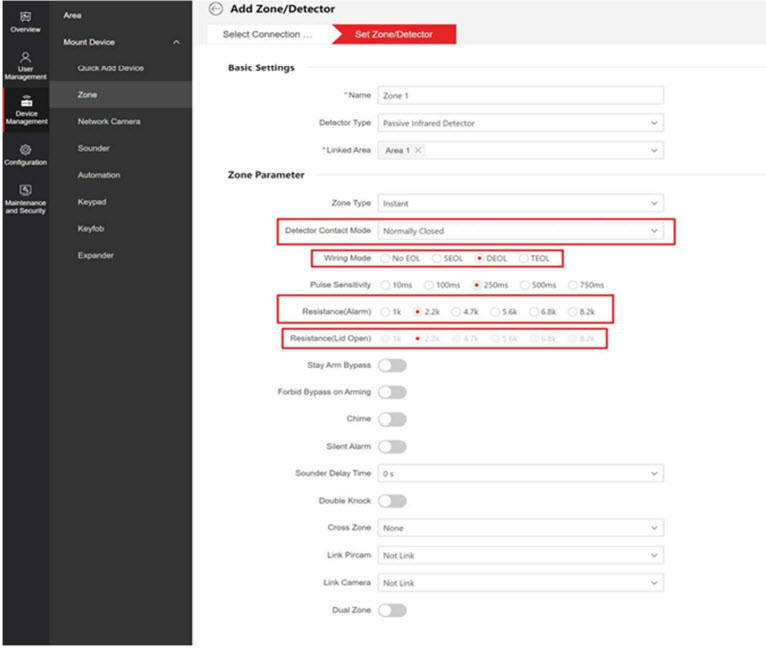Open Network Camera in the sidebar
Image resolution: width=766 pixels, height=651 pixels.
[x=109, y=121]
